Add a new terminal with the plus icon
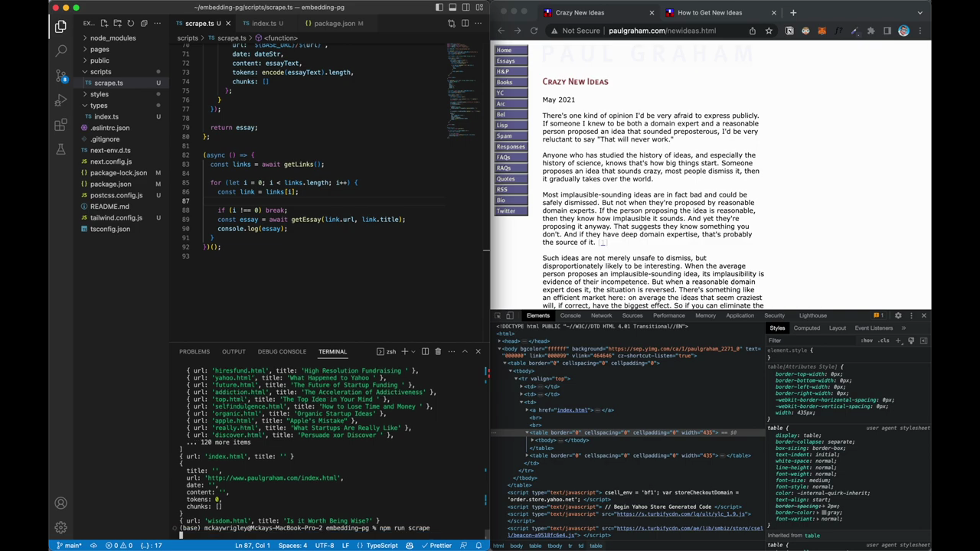Image resolution: width=980 pixels, height=551 pixels. 403,351
